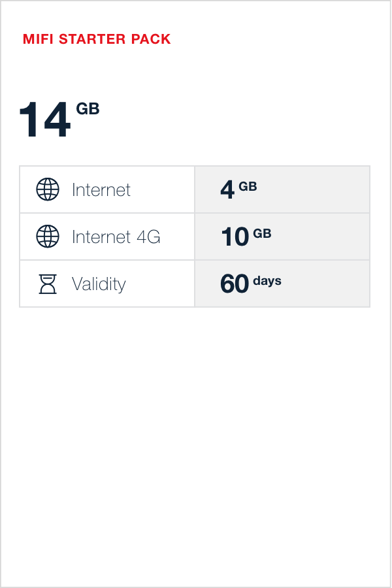
Task: Click the GB unit beside 14
Action: tap(88, 109)
